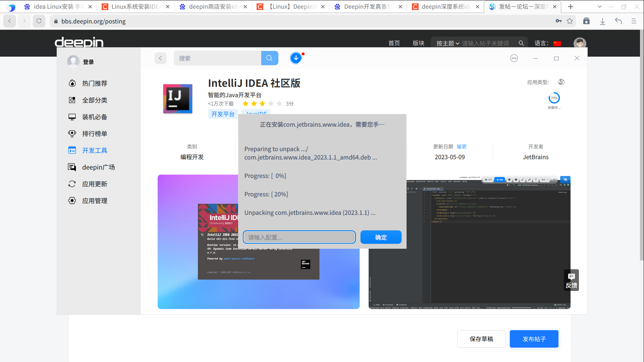Open 排行榜单 ranking in sidebar
The height and width of the screenshot is (362, 644).
coord(94,134)
